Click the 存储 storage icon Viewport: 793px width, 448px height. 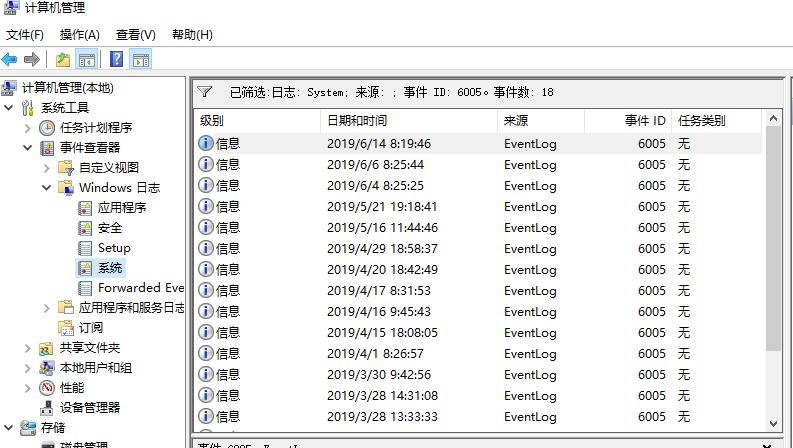[x=28, y=428]
